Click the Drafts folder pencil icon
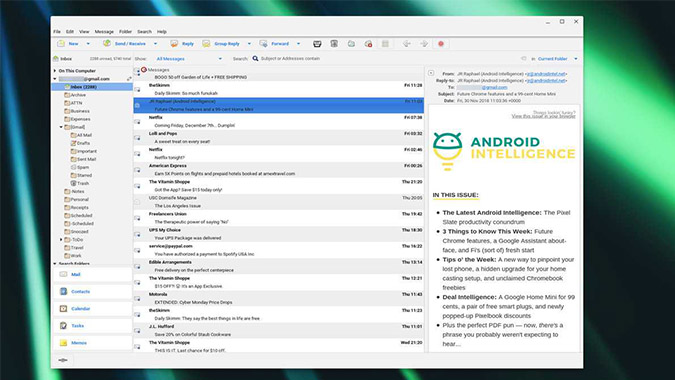 pyautogui.click(x=74, y=143)
